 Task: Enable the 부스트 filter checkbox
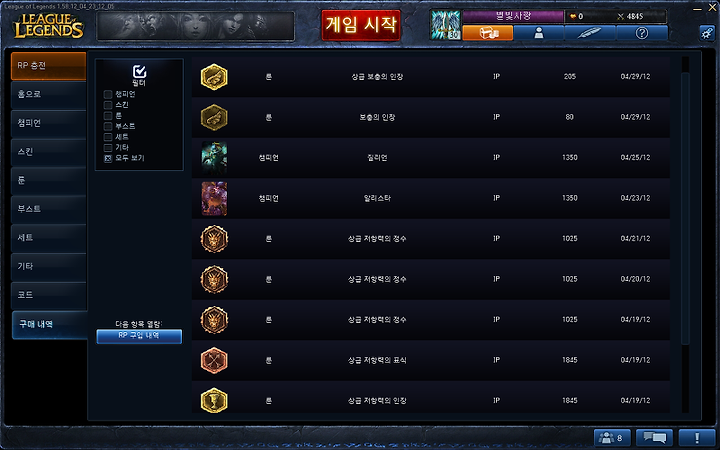[x=108, y=126]
